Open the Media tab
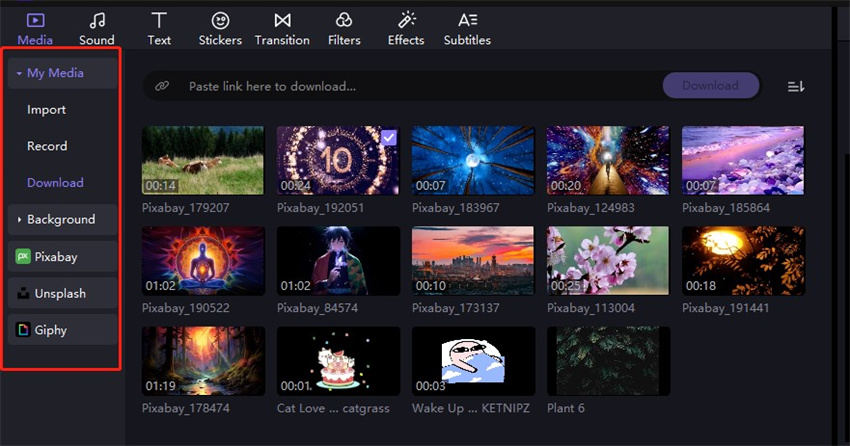850x446 pixels. click(x=35, y=29)
